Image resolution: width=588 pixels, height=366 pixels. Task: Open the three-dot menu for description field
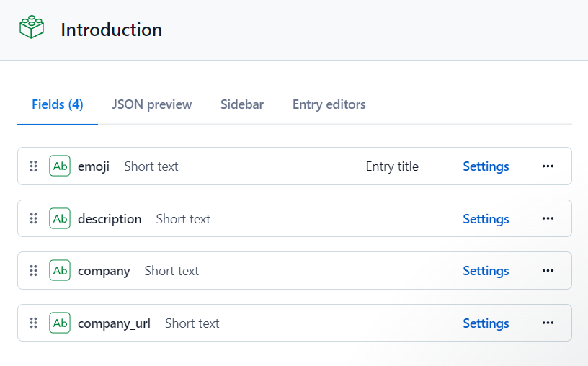tap(548, 219)
